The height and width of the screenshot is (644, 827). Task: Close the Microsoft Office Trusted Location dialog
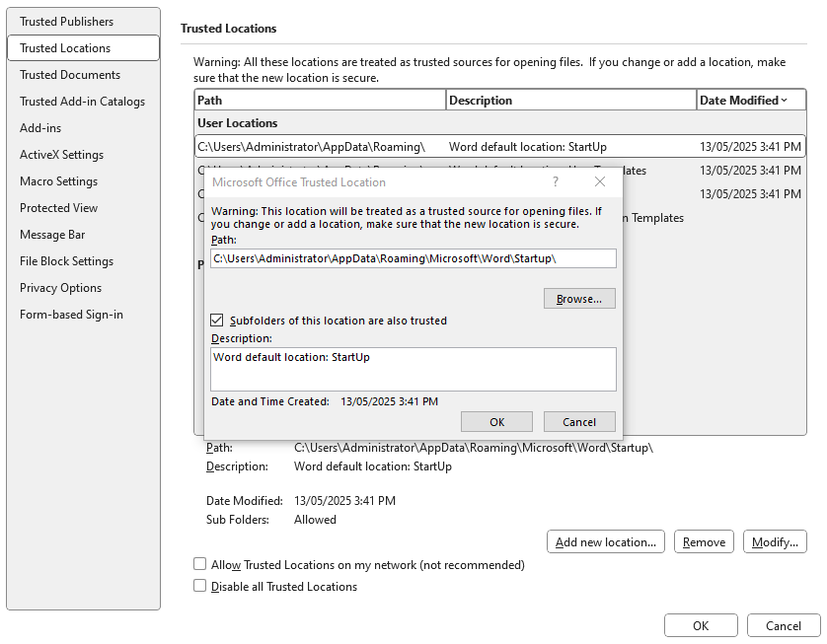coord(600,182)
